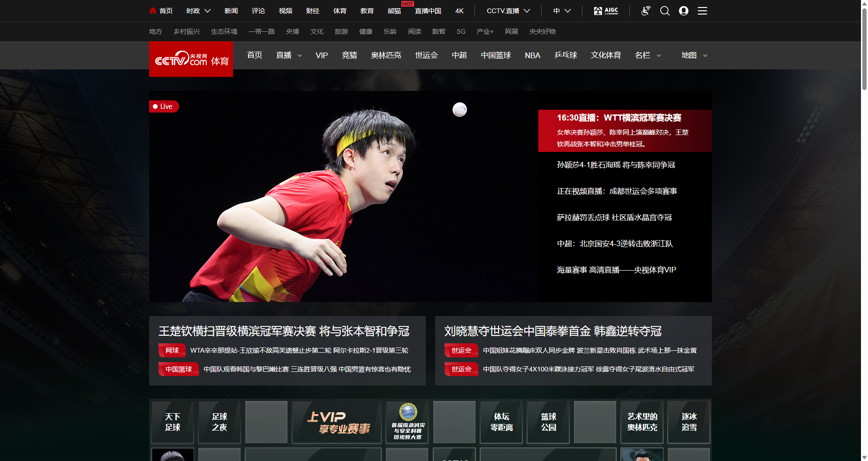Select the NBA nav tab

click(x=533, y=55)
